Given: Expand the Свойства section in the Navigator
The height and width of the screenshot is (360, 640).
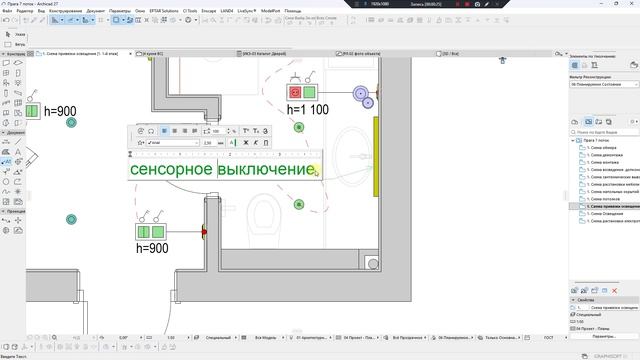Looking at the screenshot, I should pos(573,300).
